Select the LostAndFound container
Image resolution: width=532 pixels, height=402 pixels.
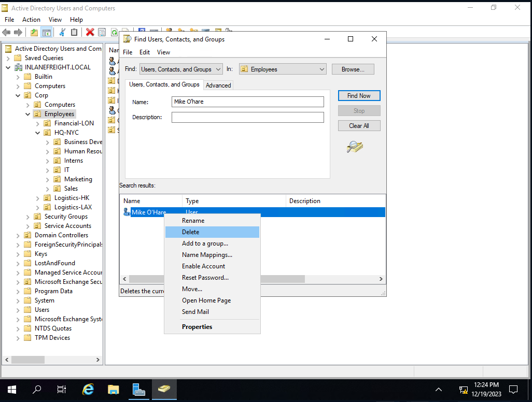(54, 263)
